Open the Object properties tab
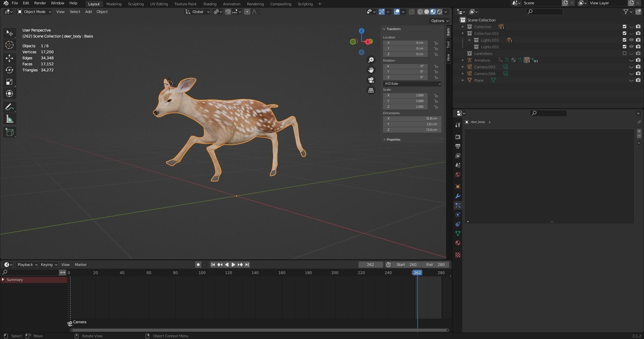This screenshot has width=644, height=339. pos(458,187)
